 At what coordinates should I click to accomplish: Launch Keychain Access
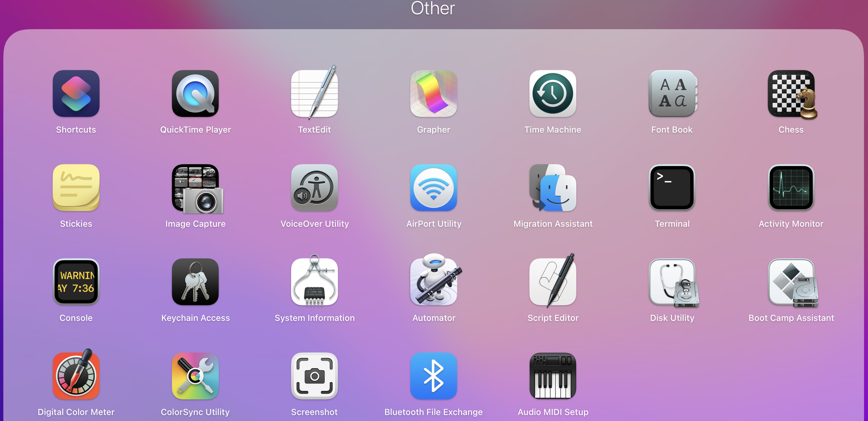[x=195, y=282]
